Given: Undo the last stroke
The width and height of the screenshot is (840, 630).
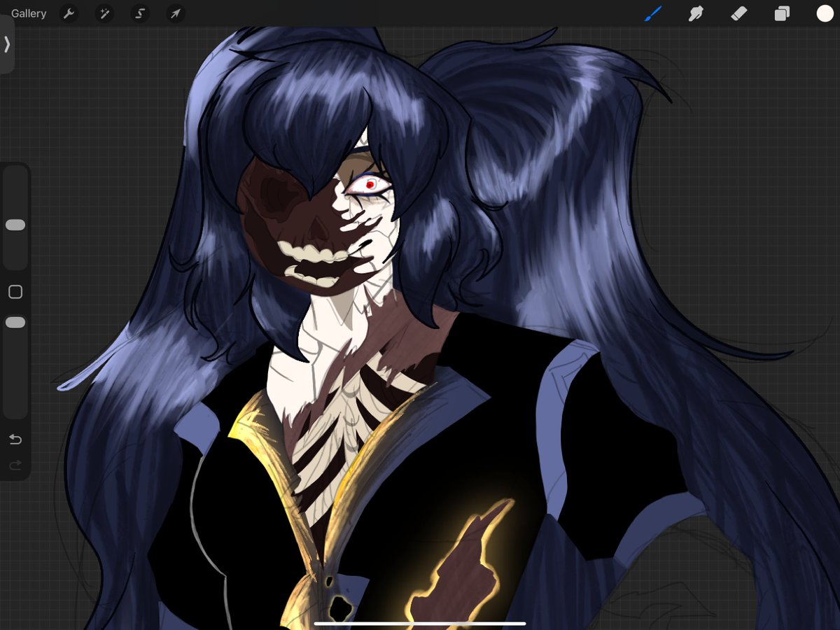Looking at the screenshot, I should 15,440.
